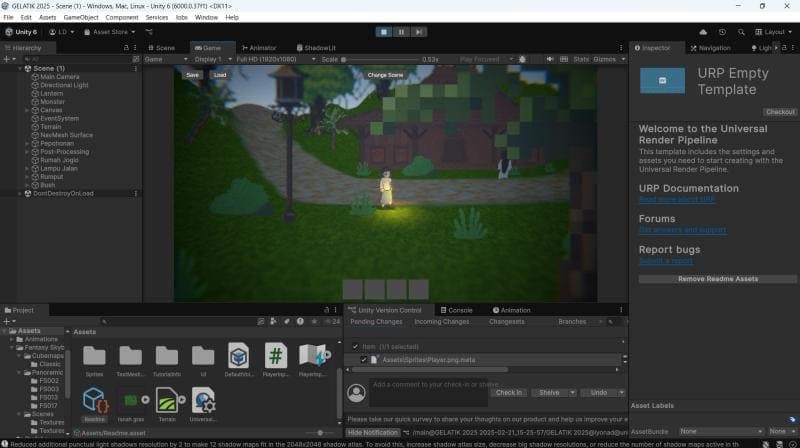
Task: Click Remove Readme Assets
Action: [717, 279]
